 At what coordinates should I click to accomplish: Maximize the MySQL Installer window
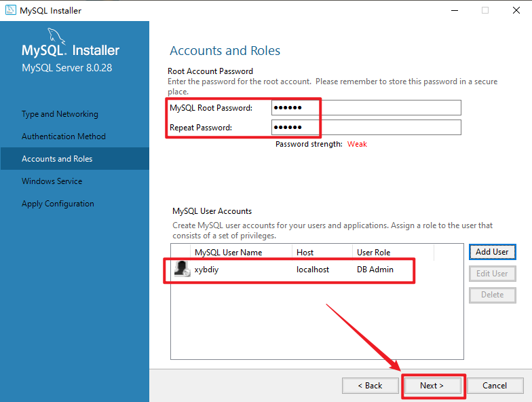click(x=485, y=10)
